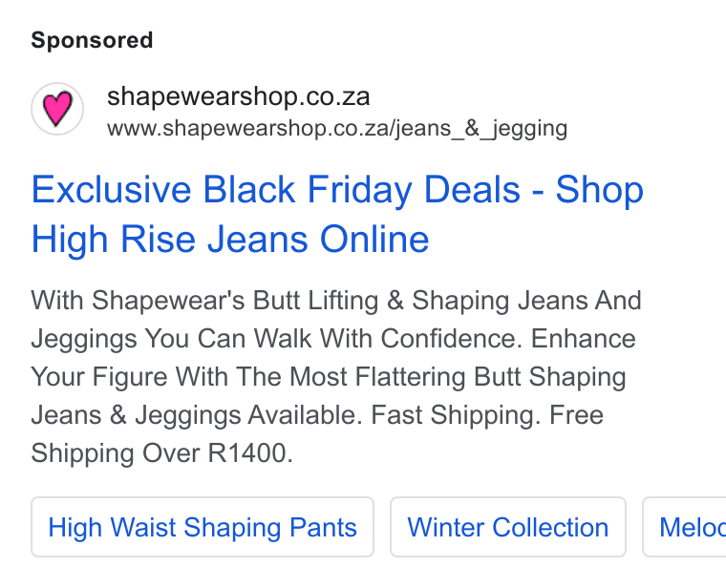The height and width of the screenshot is (588, 726).
Task: Click the High Rise Jeans Online headline line
Action: point(230,239)
